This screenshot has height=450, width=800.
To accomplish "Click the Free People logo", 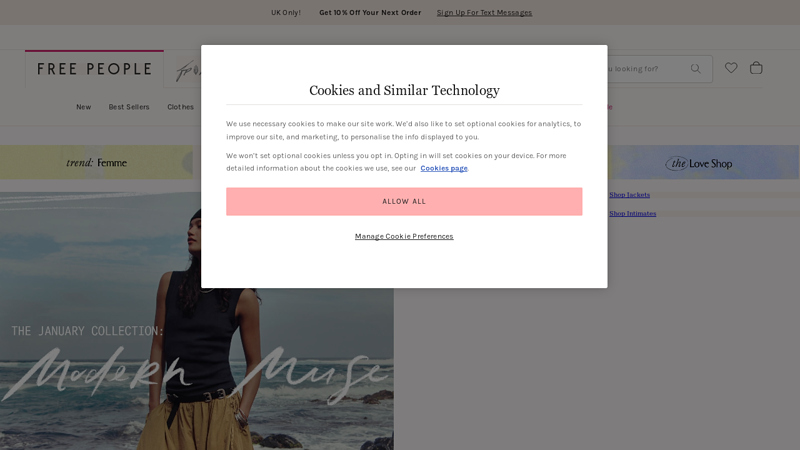I will tap(94, 69).
